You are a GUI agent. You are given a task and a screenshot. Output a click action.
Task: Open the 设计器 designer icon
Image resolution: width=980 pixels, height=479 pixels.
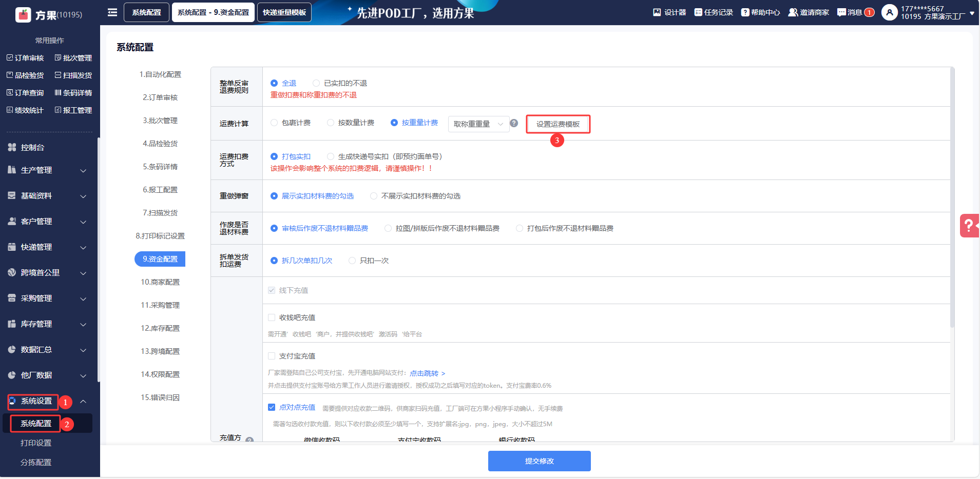(x=657, y=12)
